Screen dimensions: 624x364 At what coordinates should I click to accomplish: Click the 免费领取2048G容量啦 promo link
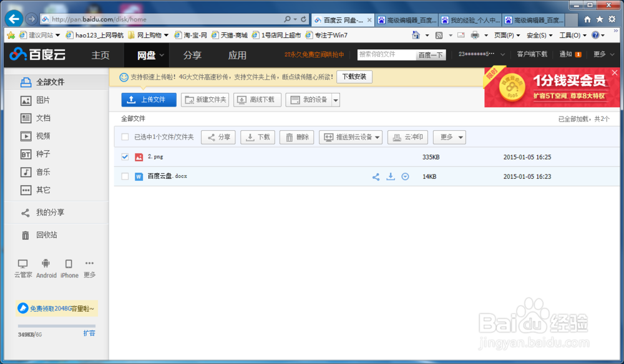tap(57, 309)
